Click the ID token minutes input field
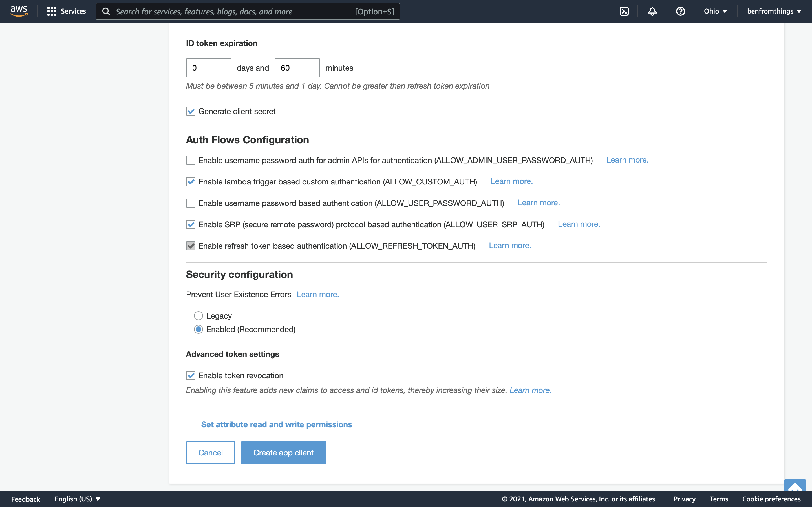 (x=297, y=68)
